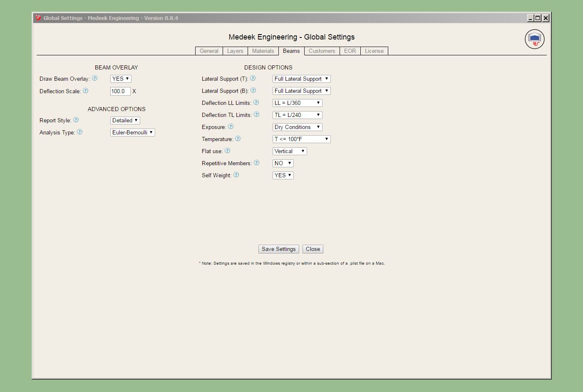This screenshot has height=392, width=583.
Task: Toggle the Self Weight YES dropdown
Action: tap(283, 175)
